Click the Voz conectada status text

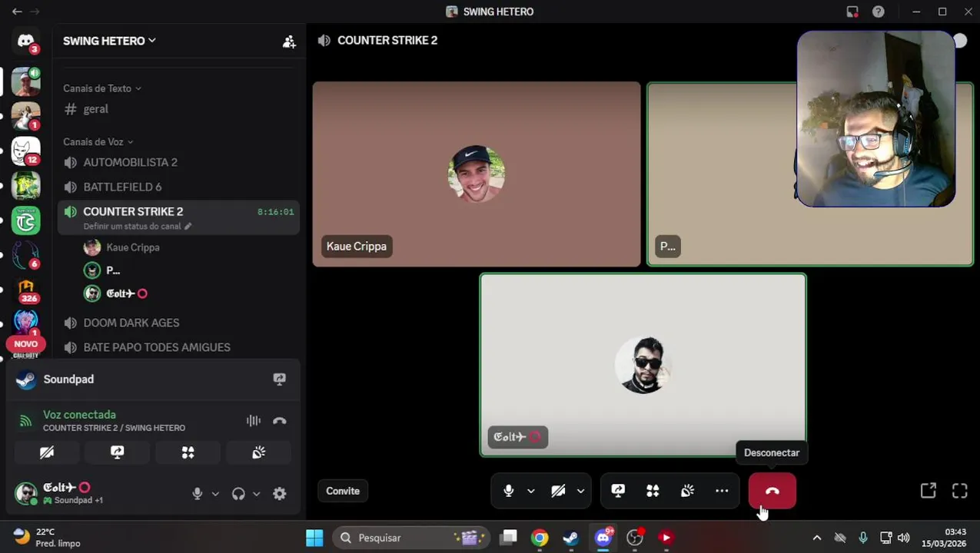tap(79, 415)
